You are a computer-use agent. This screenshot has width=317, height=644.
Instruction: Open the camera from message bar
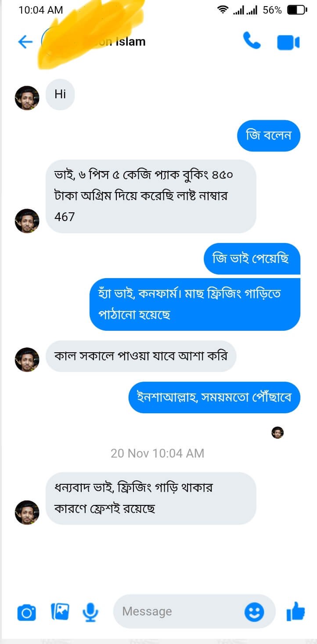(26, 612)
